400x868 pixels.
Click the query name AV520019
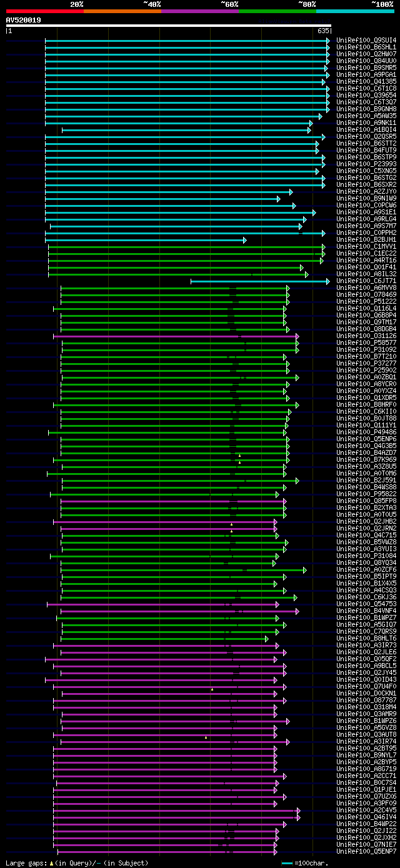(24, 20)
